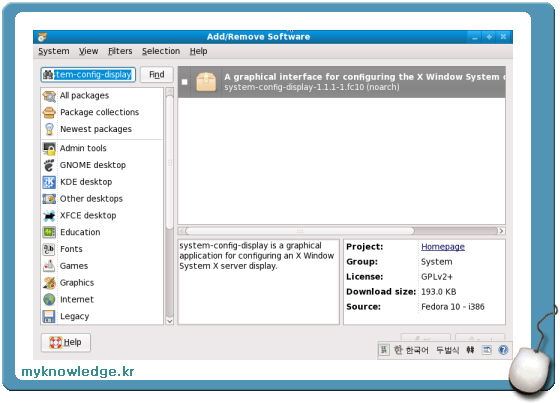Click the pane divider handle beside the category list

click(170, 163)
